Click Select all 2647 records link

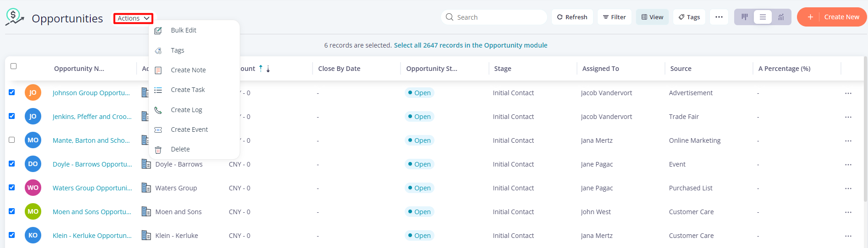(470, 45)
